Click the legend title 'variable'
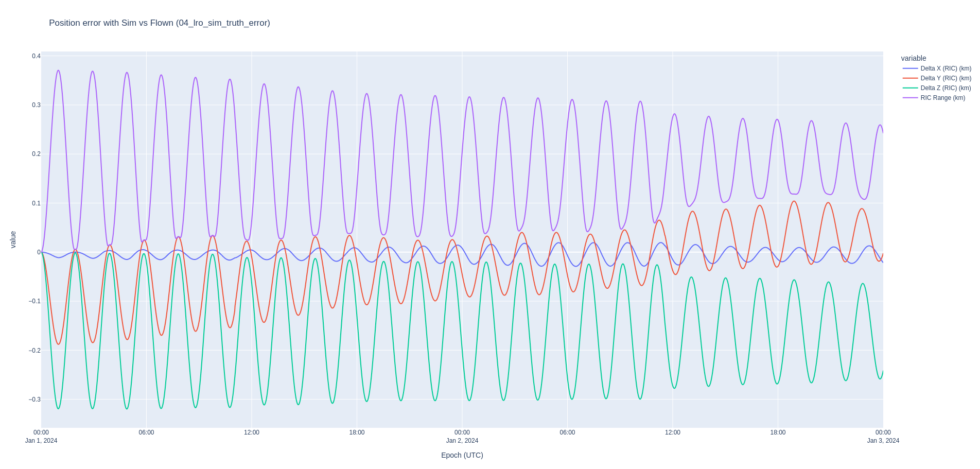Image resolution: width=980 pixels, height=469 pixels. 914,58
